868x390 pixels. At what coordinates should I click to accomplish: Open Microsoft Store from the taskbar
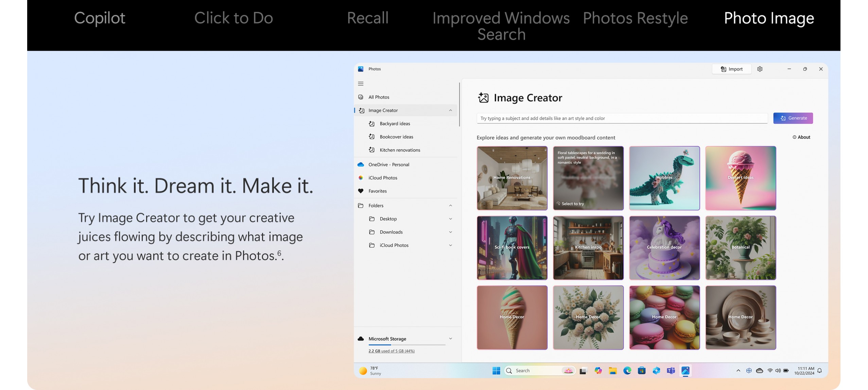pyautogui.click(x=642, y=371)
